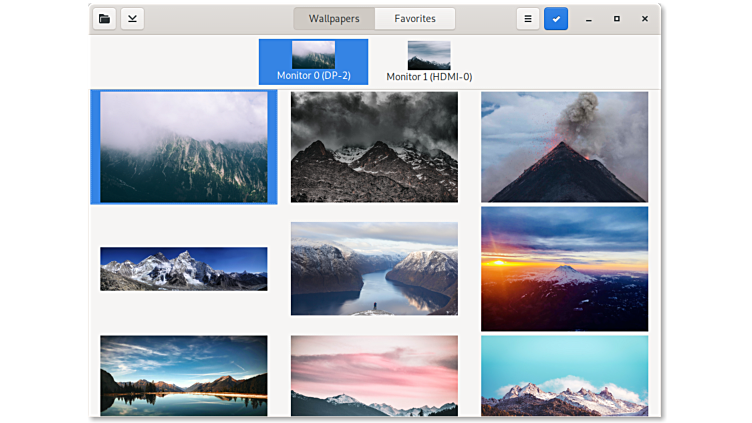This screenshot has width=752, height=423.
Task: Select Monitor 1 (HDMI-0)
Action: pos(429,62)
